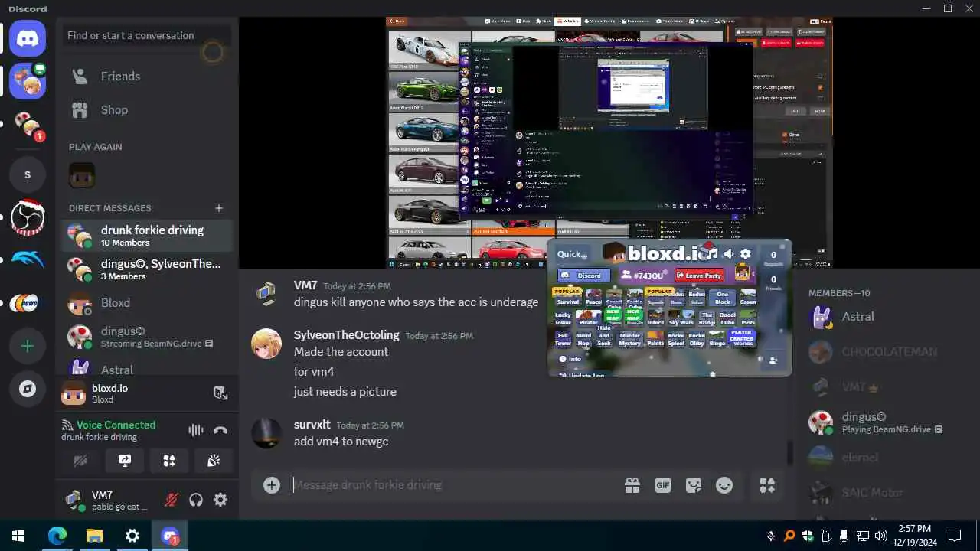Start an Activity from voice panel

click(169, 461)
